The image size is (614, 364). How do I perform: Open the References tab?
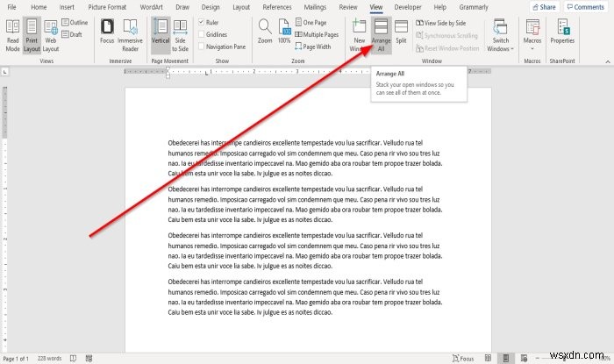277,7
